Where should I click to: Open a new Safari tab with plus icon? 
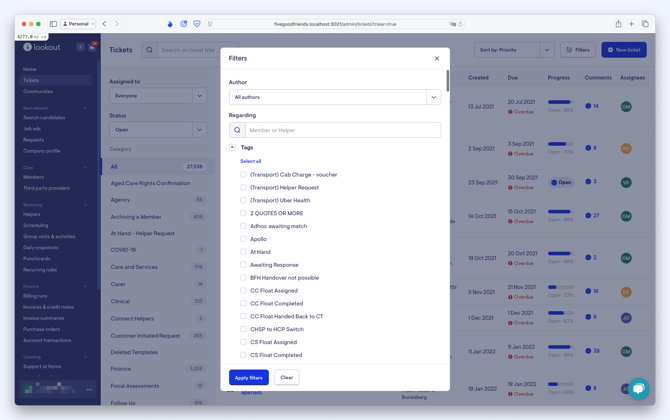[x=631, y=24]
